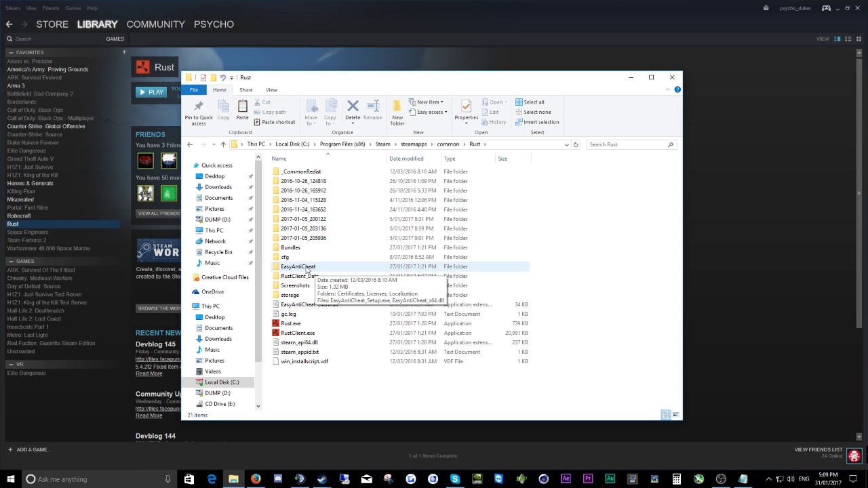Open Quick Access Toolbar customize dropdown
868x488 pixels.
tap(231, 78)
